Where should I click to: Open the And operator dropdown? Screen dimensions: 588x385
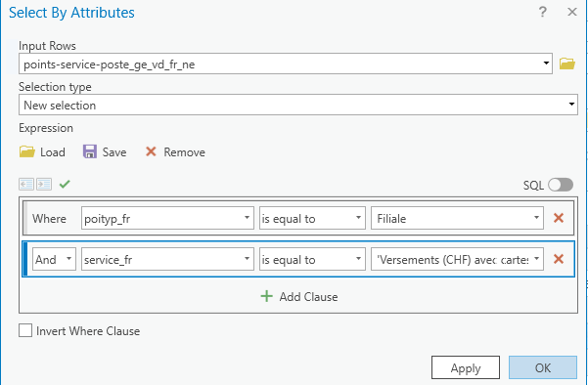point(54,259)
